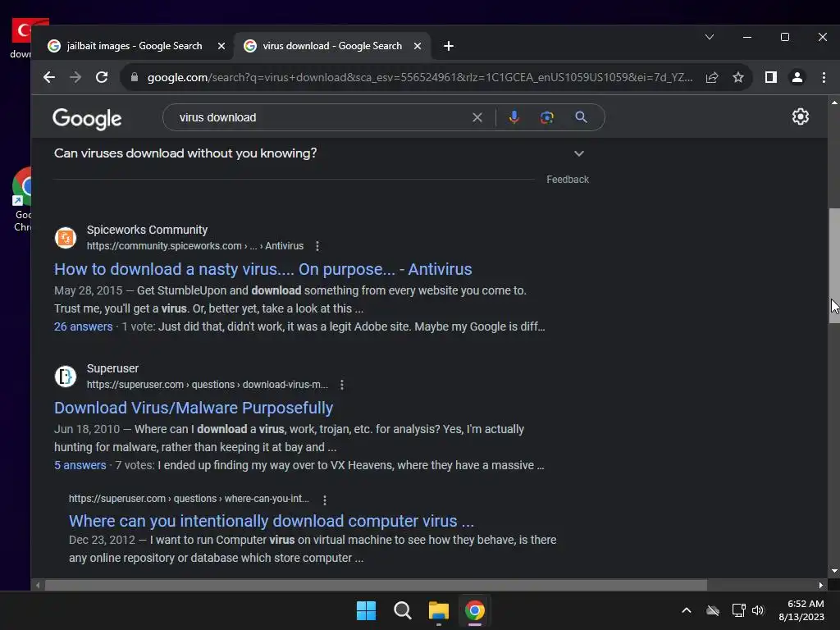
Task: Click the vertical scrollbar thumb
Action: 834,265
